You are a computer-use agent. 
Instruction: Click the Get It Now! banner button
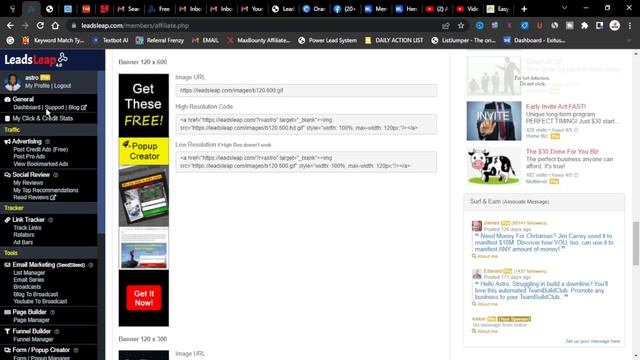[x=144, y=298]
